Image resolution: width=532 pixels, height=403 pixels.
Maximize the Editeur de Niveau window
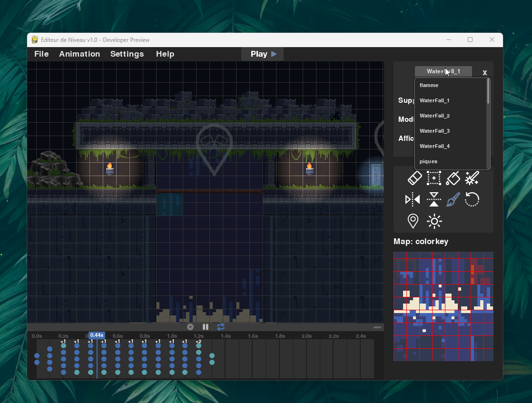click(x=470, y=39)
